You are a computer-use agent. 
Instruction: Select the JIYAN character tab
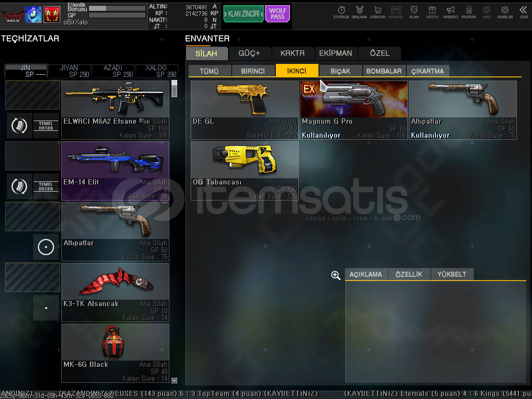point(70,71)
